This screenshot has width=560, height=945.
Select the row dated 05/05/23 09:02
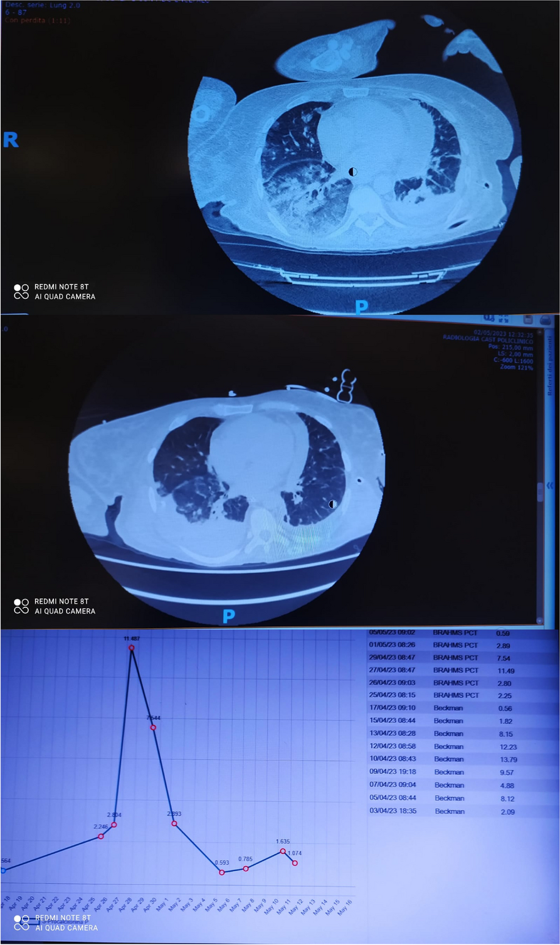[x=462, y=633]
